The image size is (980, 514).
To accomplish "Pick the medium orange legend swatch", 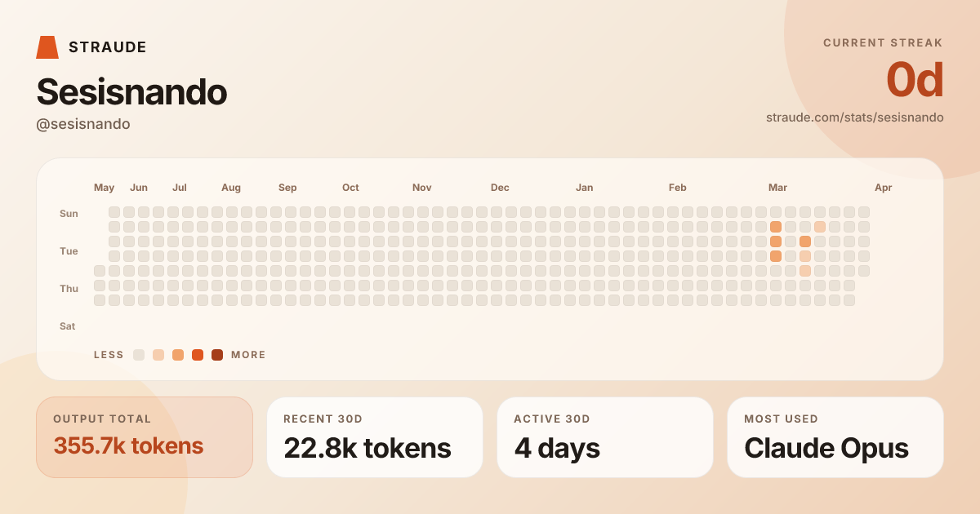I will pos(178,355).
